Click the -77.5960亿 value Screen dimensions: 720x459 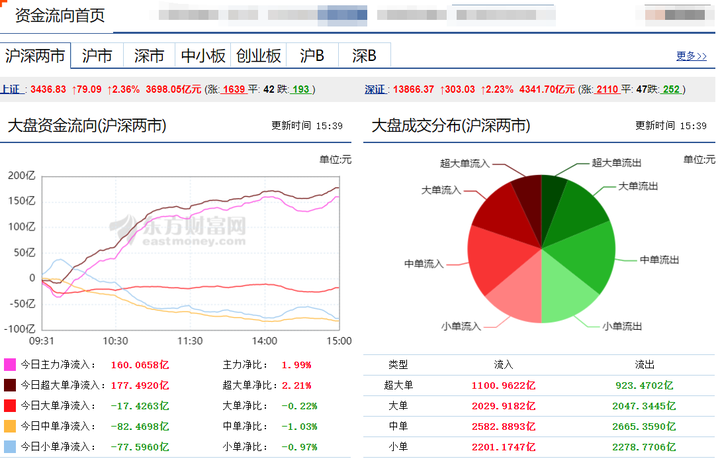point(140,447)
